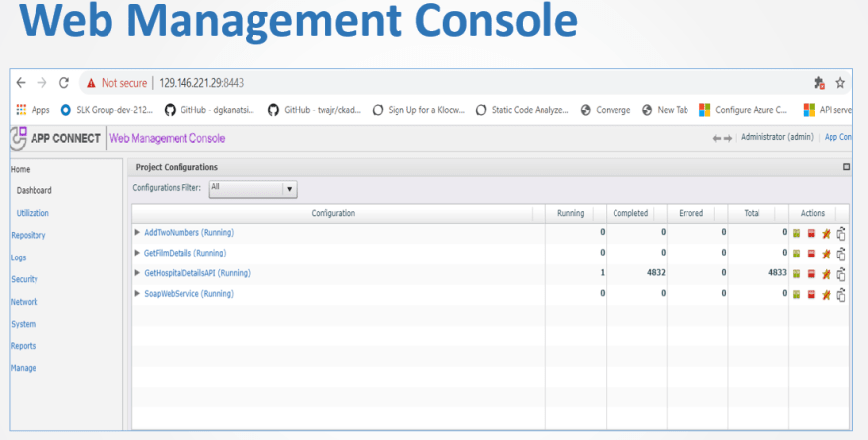Viewport: 868px width, 440px height.
Task: Click the crossed star undeploy icon for GetFilmDetails
Action: pyautogui.click(x=826, y=255)
